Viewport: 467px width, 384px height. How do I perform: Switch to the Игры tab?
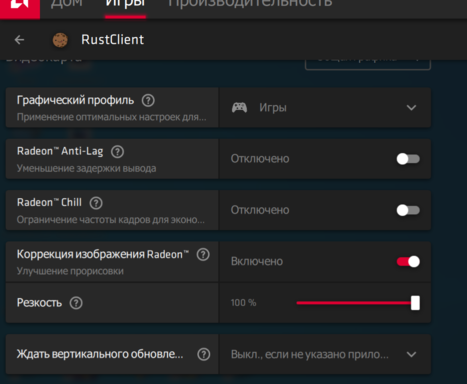point(125,4)
